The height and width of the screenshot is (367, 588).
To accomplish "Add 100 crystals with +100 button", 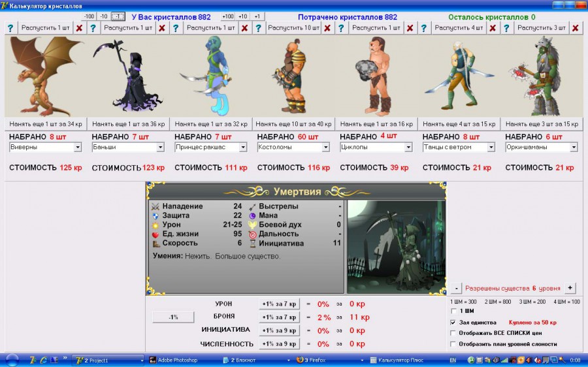I will point(227,16).
